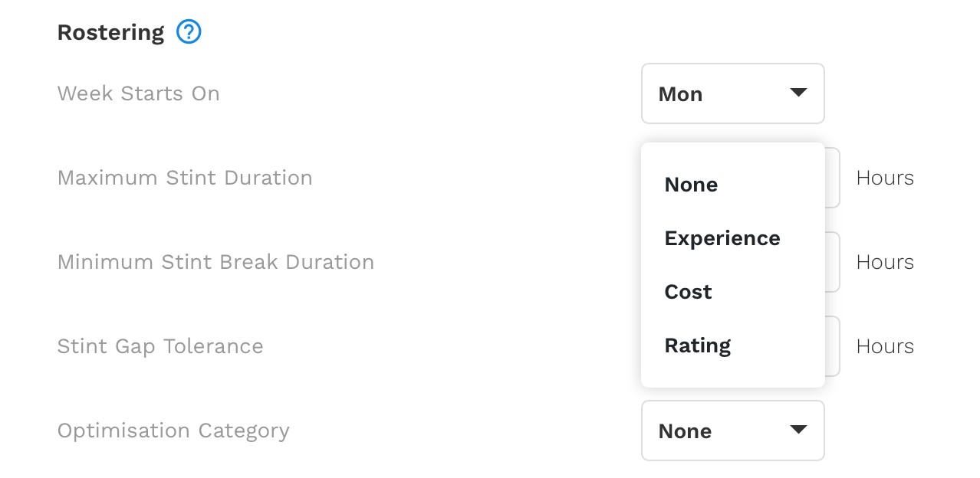Focus the Minimum Stint Break Duration field
Screen dimensions: 980x478
(x=833, y=262)
